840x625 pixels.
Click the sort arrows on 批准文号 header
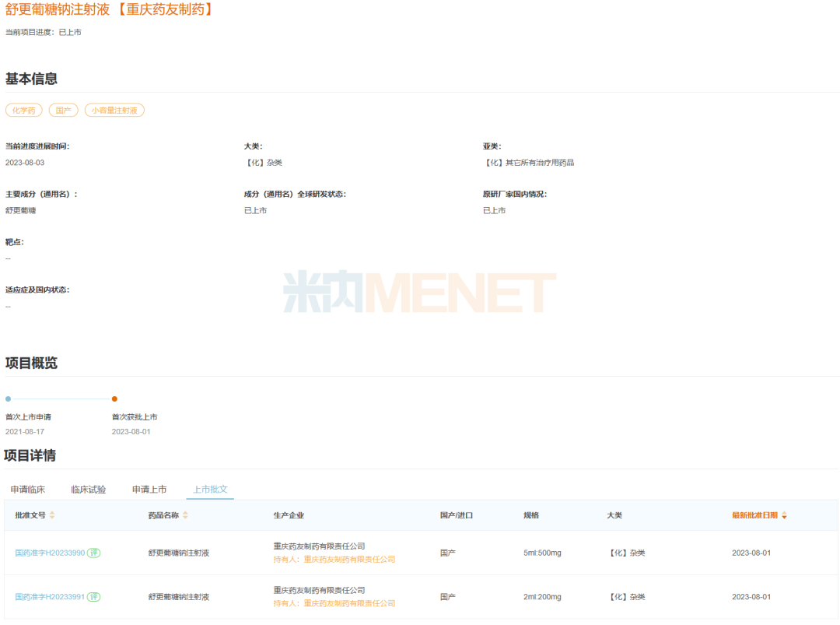coord(53,514)
